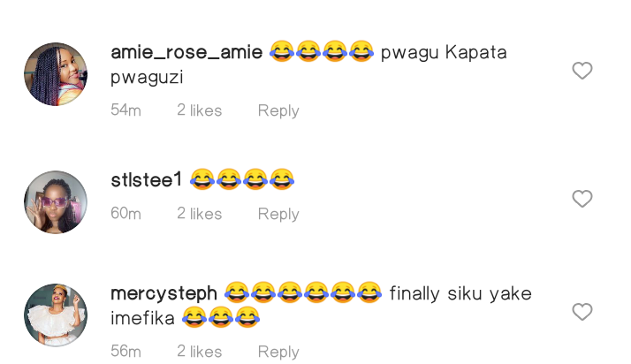The width and height of the screenshot is (631, 364).
Task: Reply to mercysteph's comment
Action: click(x=278, y=353)
